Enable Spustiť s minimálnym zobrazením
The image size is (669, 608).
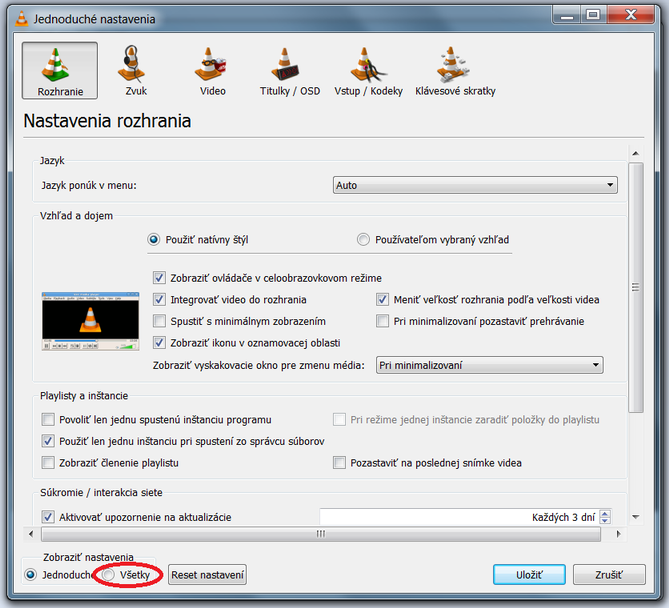159,321
